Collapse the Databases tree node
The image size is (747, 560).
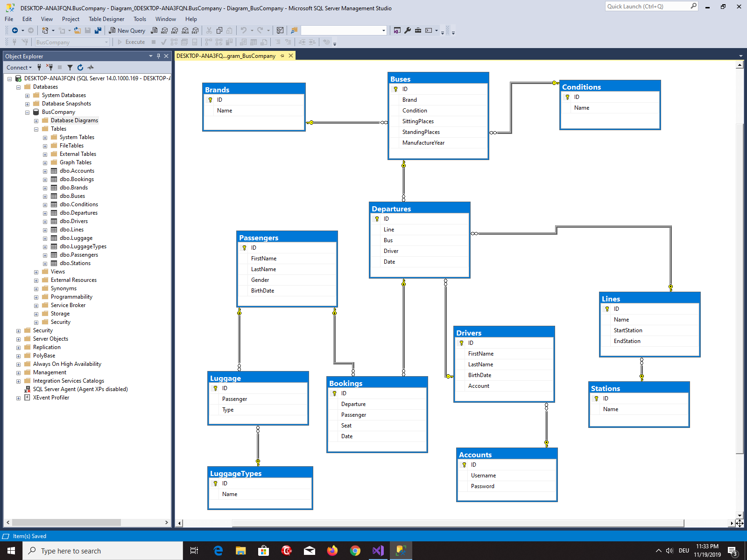tap(18, 87)
